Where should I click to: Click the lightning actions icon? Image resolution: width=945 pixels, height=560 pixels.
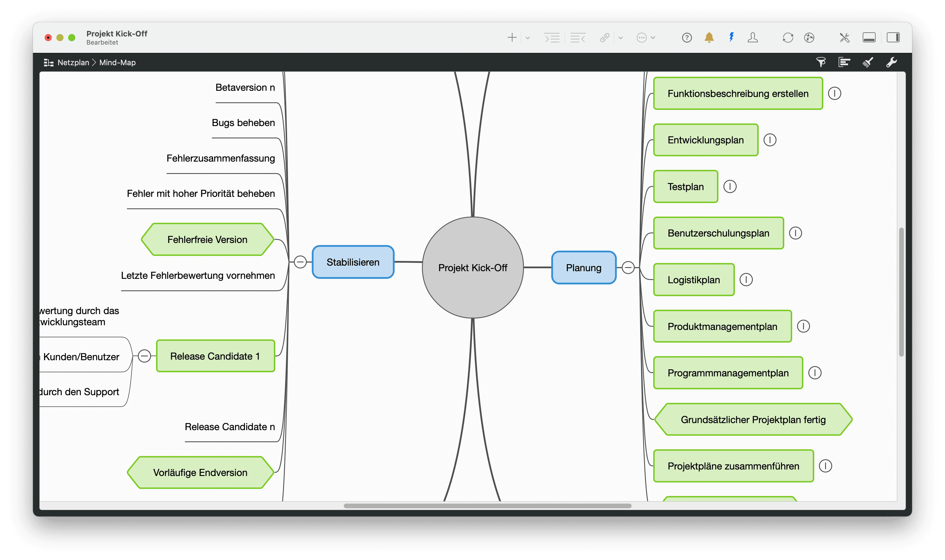coord(731,38)
